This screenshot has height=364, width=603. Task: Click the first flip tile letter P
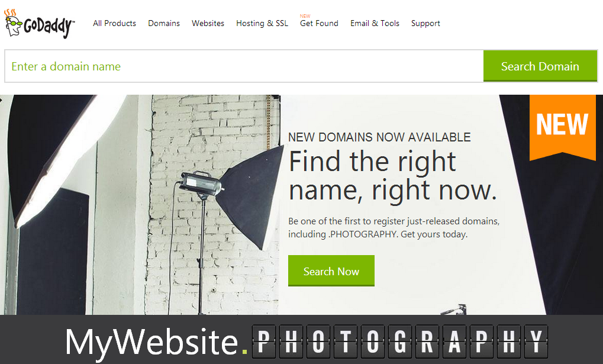[x=264, y=342]
